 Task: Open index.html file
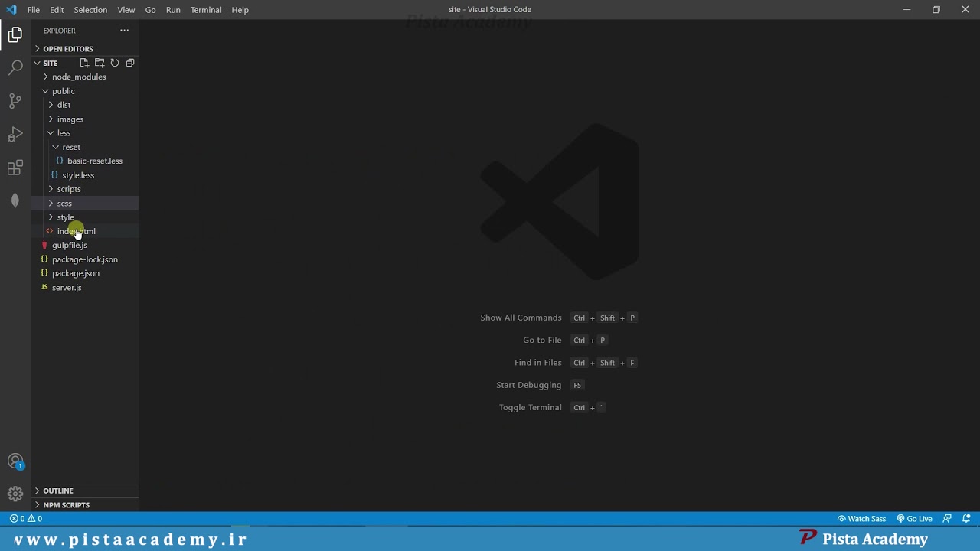[x=85, y=231]
